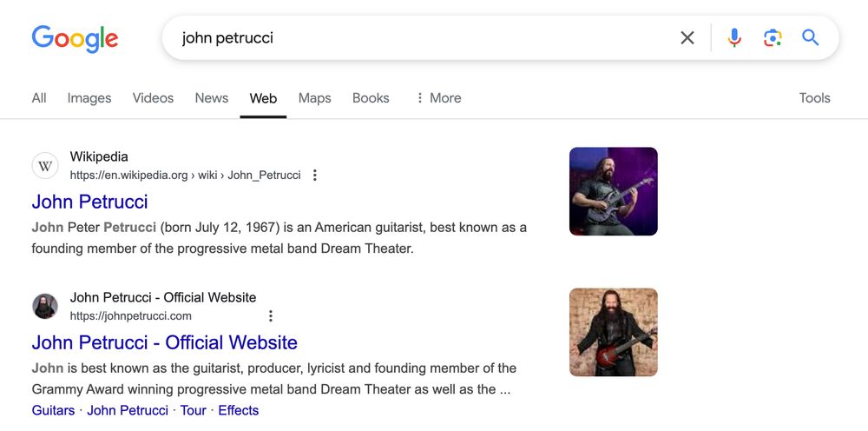The width and height of the screenshot is (868, 431).
Task: Click the Wikipedia site name text
Action: tap(99, 156)
